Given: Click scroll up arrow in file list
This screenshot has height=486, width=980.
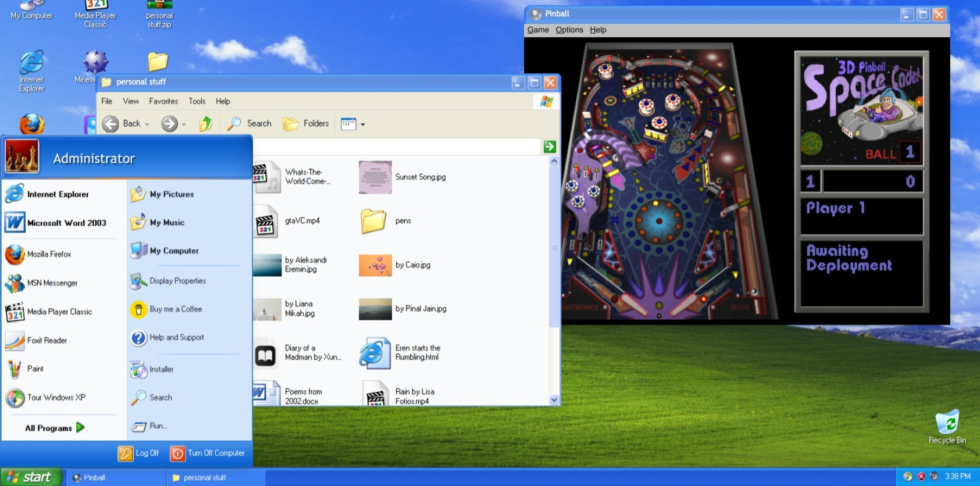Looking at the screenshot, I should pyautogui.click(x=554, y=161).
